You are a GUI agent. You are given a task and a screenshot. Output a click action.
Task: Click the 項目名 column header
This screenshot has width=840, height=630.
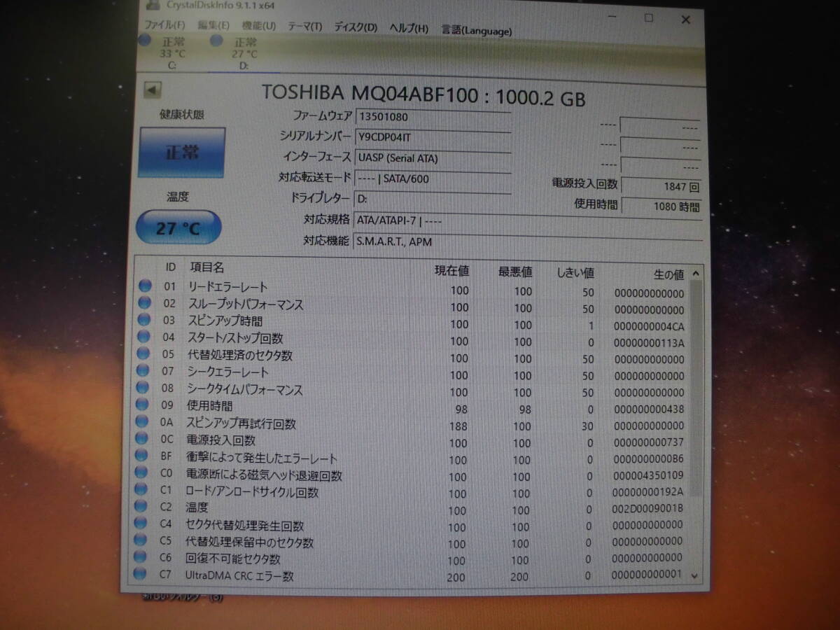(x=207, y=267)
